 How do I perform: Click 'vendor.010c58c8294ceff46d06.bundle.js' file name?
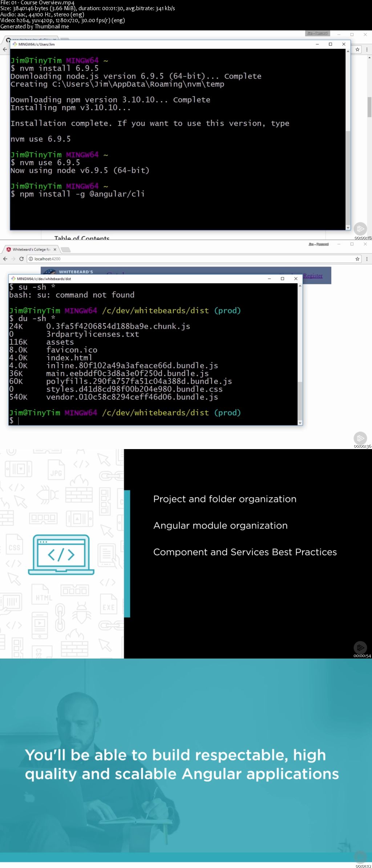click(132, 397)
